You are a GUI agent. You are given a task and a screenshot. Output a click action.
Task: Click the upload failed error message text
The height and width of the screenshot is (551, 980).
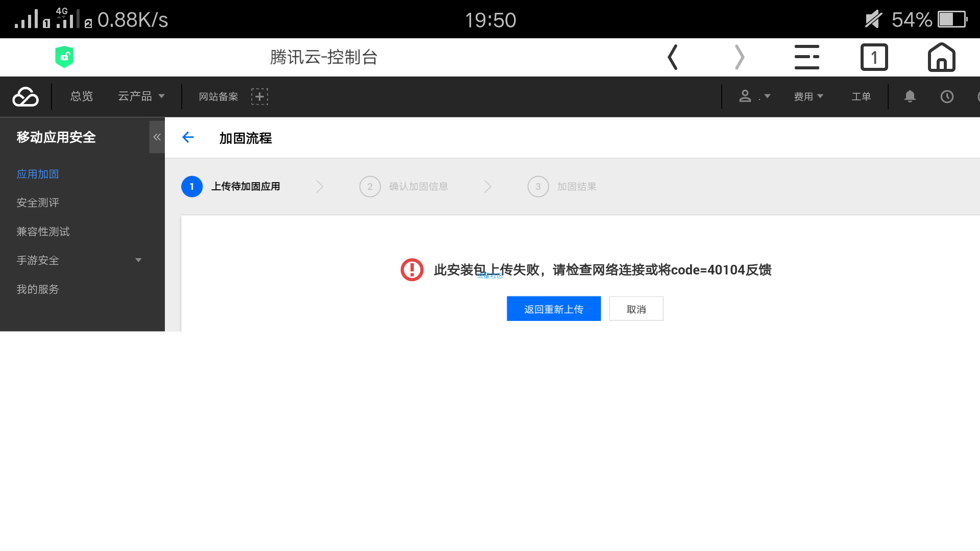(x=603, y=270)
